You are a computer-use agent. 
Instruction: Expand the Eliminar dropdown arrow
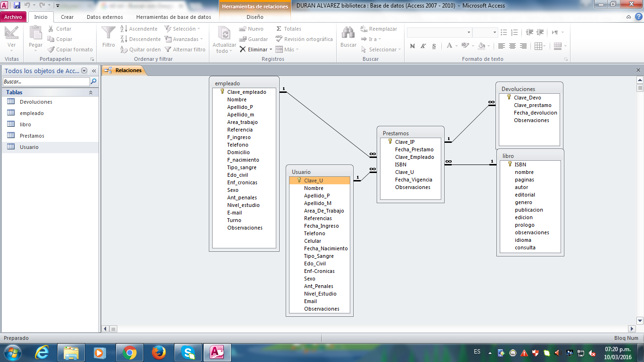pos(271,49)
